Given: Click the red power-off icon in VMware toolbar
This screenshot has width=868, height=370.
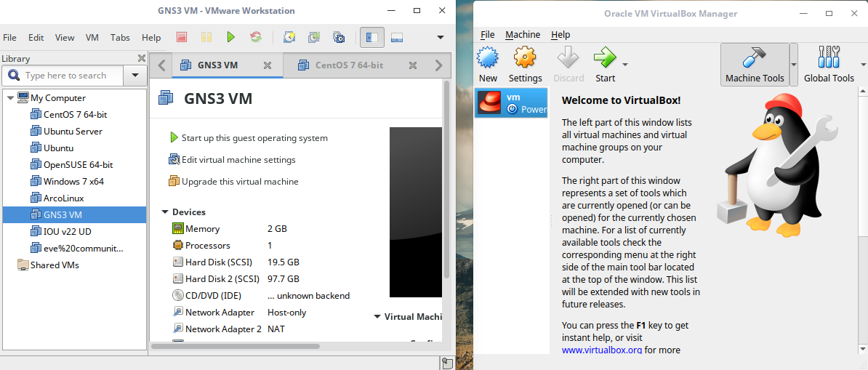Looking at the screenshot, I should tap(182, 37).
